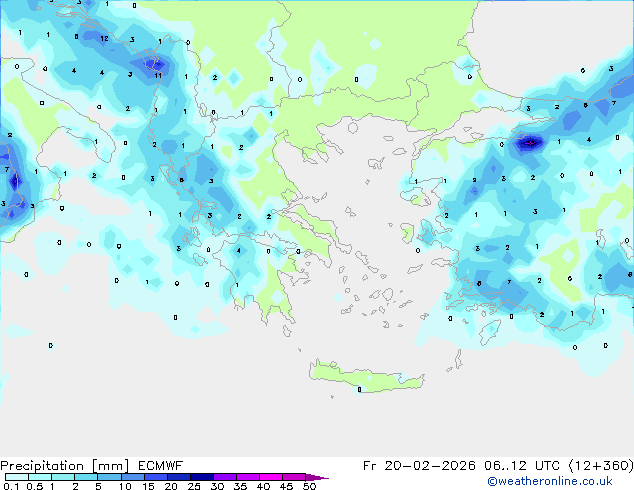
Task: Select the 30–35 mm purple legend swatch
Action: pos(225,477)
